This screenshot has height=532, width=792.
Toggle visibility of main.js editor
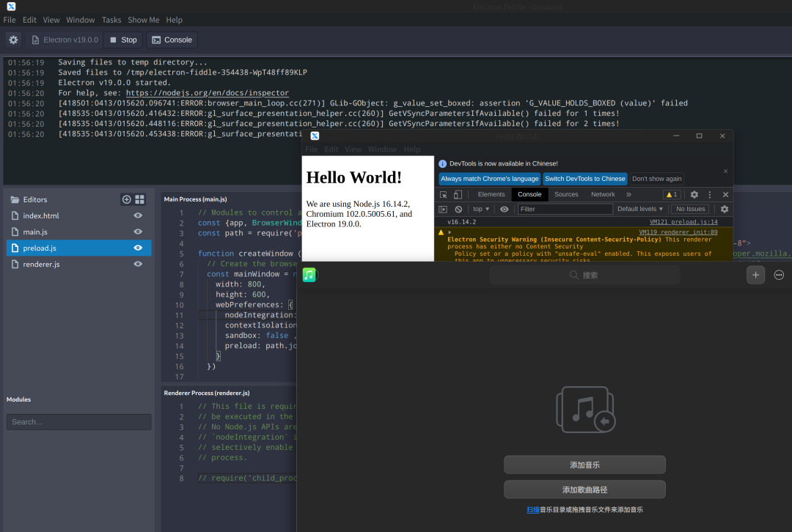point(138,232)
